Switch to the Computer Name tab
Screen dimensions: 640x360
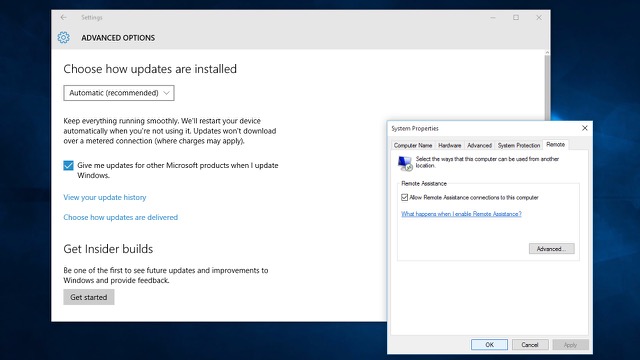[413, 145]
